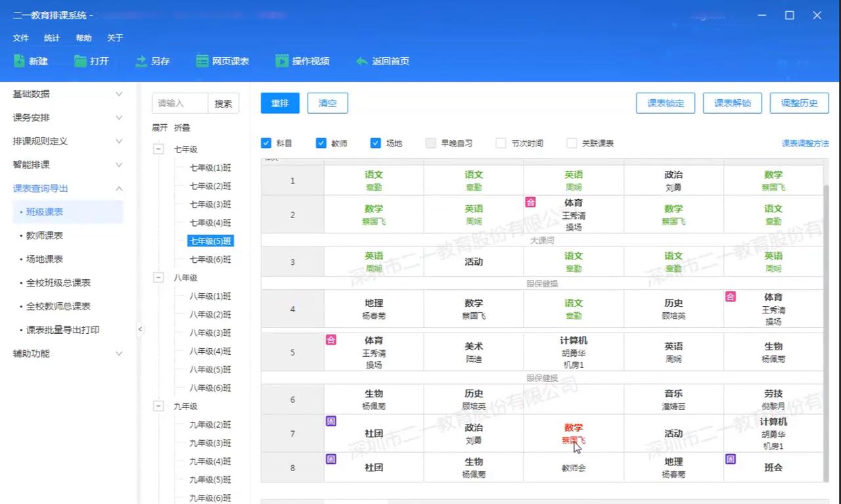
Task: Collapse the 八年级 tree node
Action: [x=158, y=278]
